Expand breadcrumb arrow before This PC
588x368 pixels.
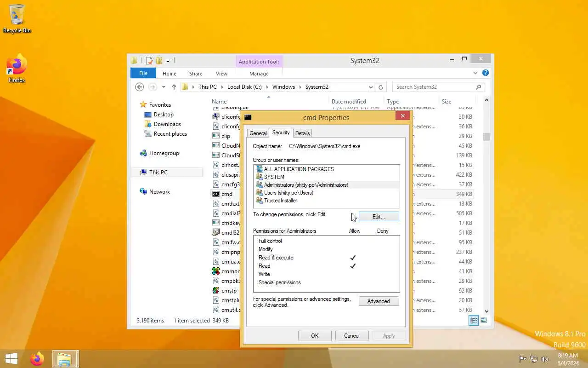pos(193,87)
